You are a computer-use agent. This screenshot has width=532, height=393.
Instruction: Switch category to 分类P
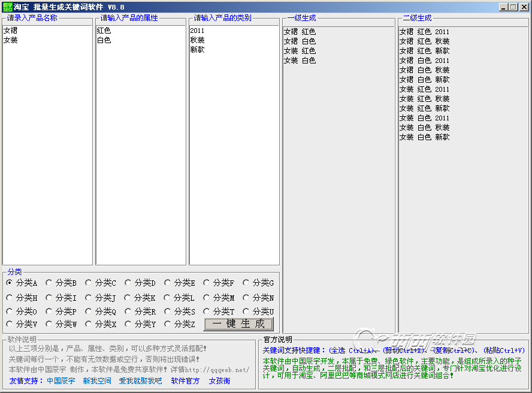pyautogui.click(x=49, y=312)
